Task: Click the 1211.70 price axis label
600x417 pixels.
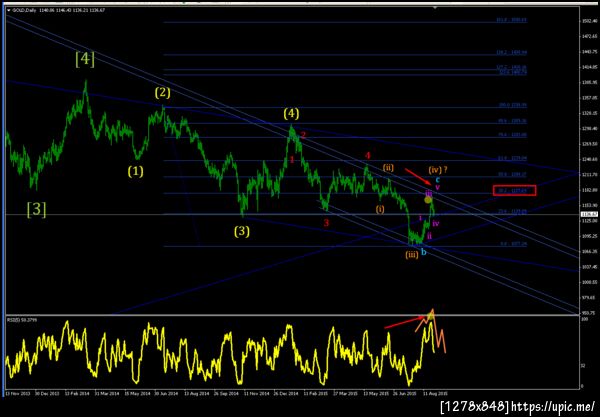Action: click(x=590, y=174)
